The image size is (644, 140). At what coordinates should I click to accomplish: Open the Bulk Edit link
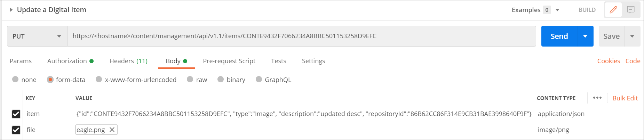point(625,98)
